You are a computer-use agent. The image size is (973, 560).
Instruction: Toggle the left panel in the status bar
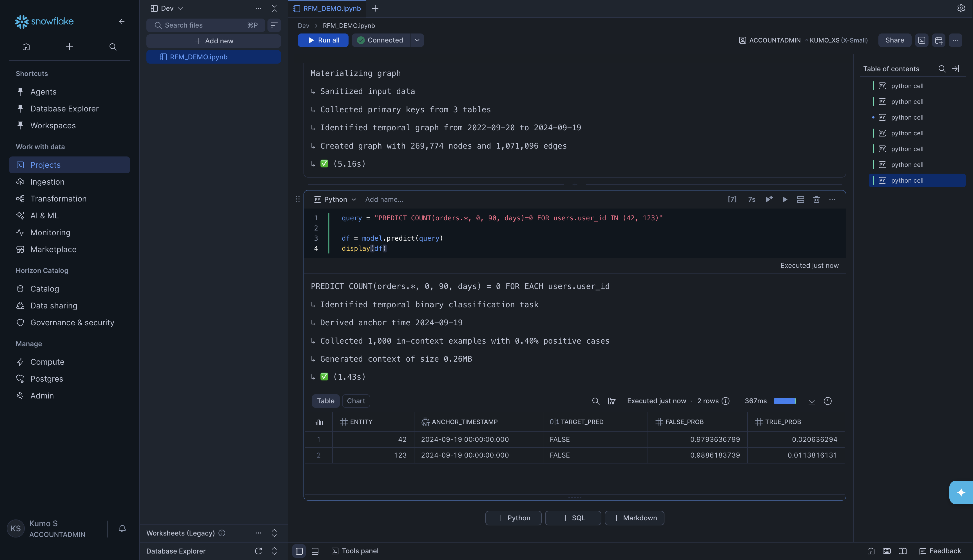[x=299, y=551]
